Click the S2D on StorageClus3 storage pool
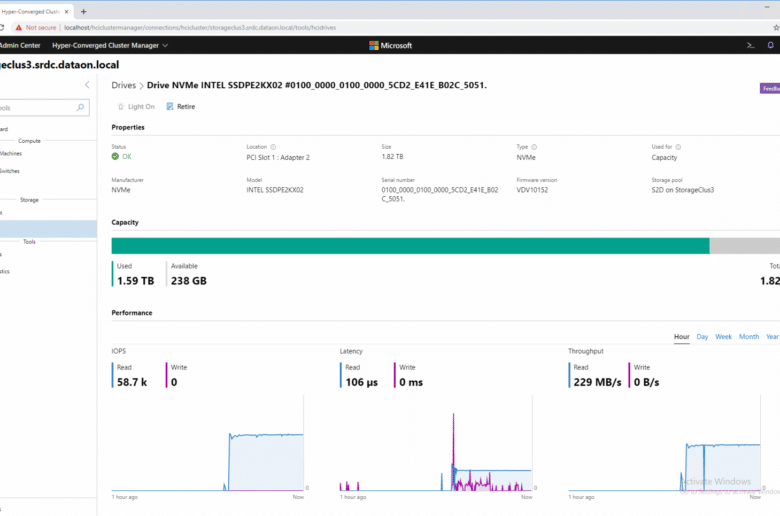This screenshot has width=780, height=516. point(682,190)
